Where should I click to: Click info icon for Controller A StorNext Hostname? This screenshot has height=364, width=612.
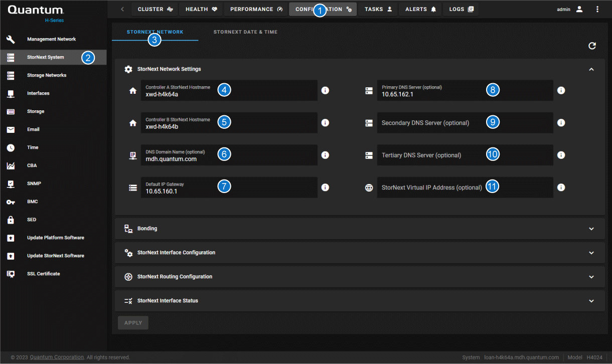point(325,90)
